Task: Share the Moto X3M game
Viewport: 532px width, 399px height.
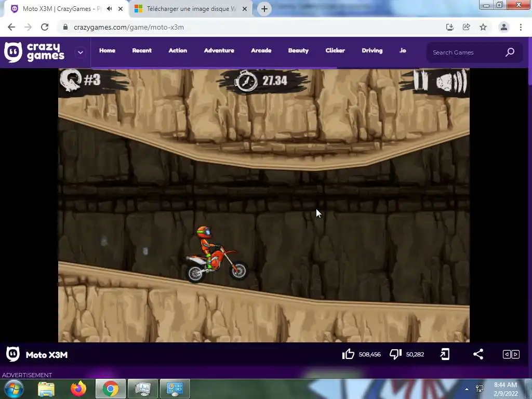Action: 478,354
